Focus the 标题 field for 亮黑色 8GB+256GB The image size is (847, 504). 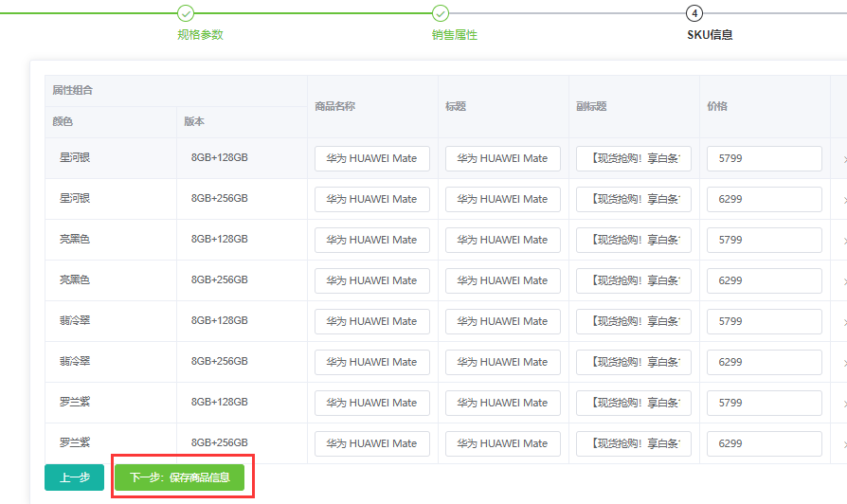click(503, 281)
